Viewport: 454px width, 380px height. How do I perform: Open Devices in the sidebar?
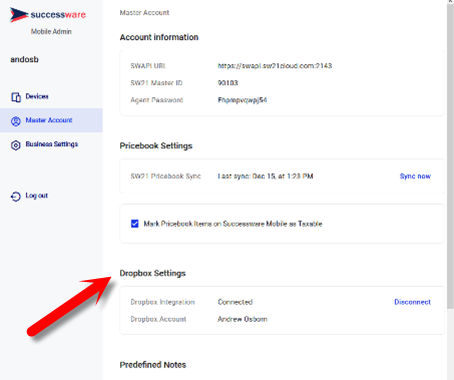click(x=51, y=97)
